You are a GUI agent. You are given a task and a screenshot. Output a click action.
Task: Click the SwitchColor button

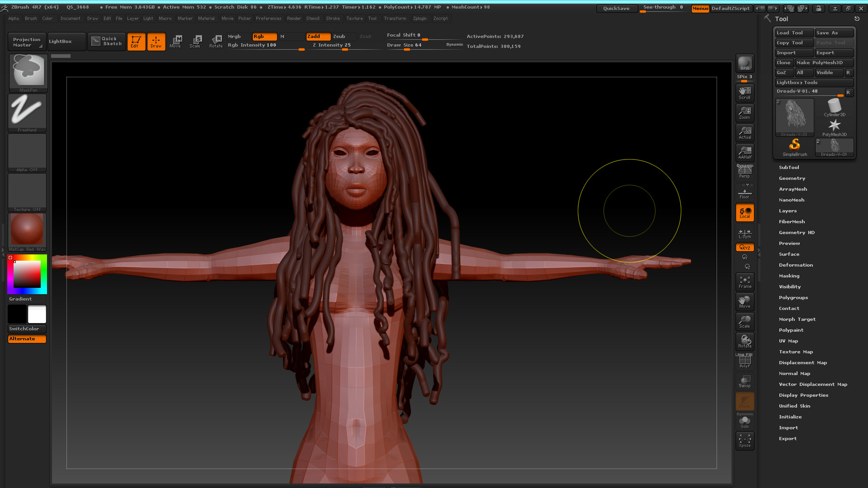[27, 329]
